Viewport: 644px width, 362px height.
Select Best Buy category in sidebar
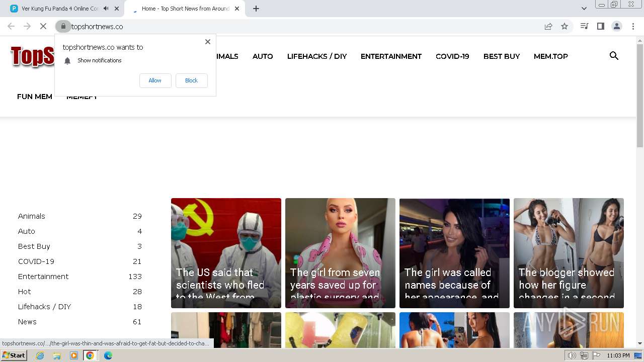pyautogui.click(x=34, y=246)
